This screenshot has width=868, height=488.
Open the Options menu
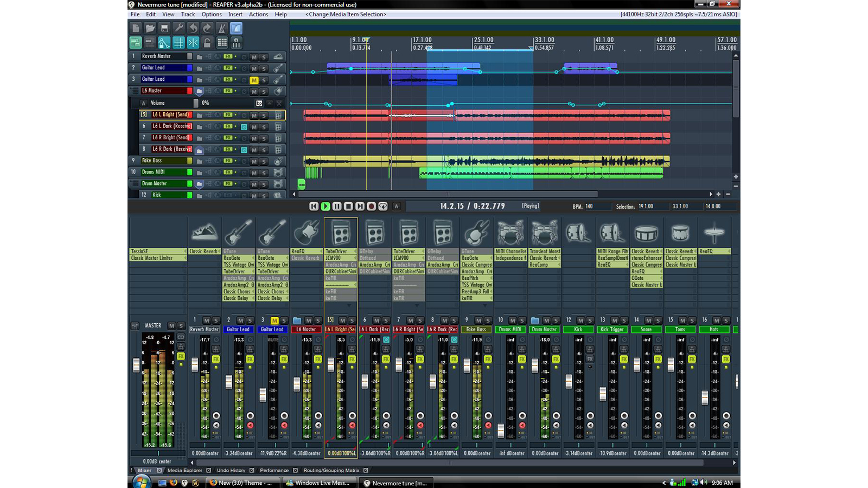click(x=212, y=15)
